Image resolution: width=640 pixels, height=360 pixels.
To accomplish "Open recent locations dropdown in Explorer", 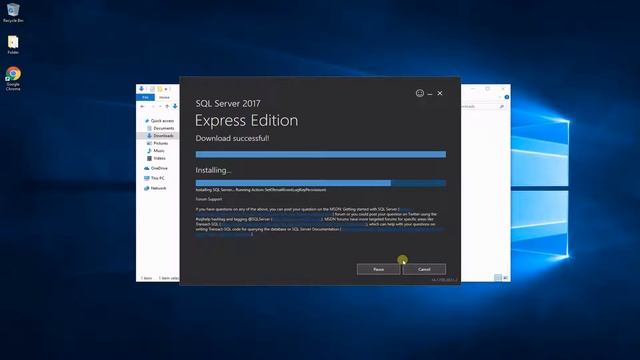I will tap(160, 106).
